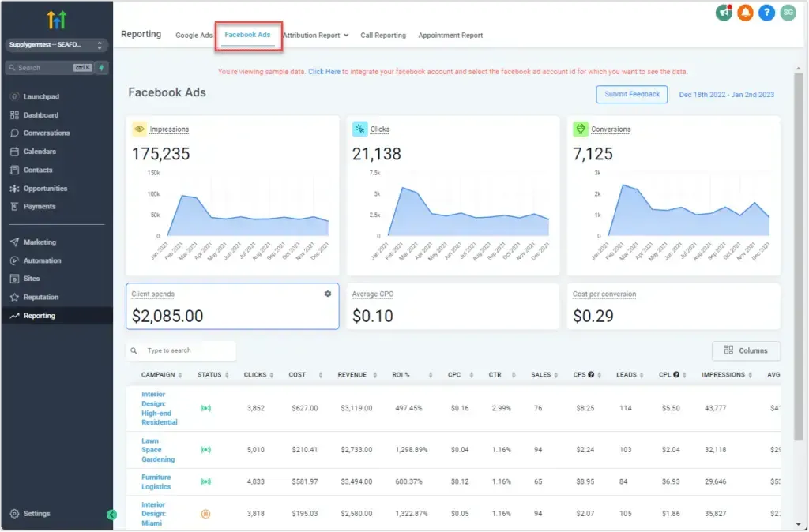
Task: Click paused status icon for Interior Design: Miami
Action: 205,514
